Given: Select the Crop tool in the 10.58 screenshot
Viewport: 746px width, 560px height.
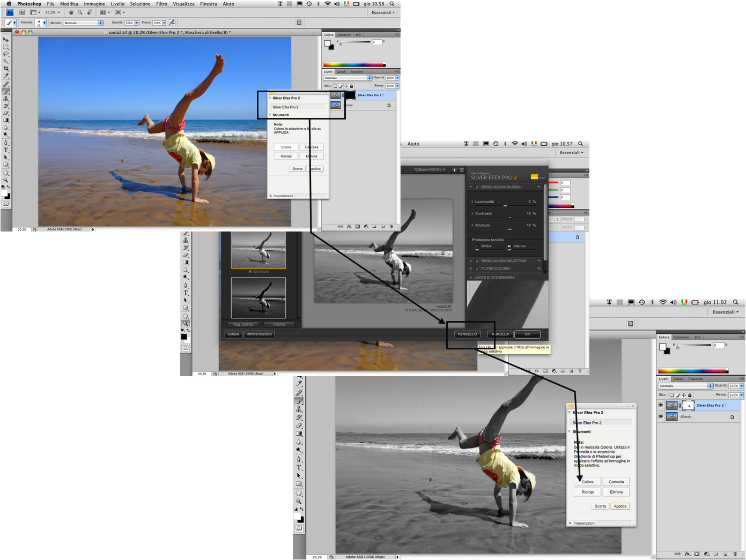Looking at the screenshot, I should click(x=6, y=69).
